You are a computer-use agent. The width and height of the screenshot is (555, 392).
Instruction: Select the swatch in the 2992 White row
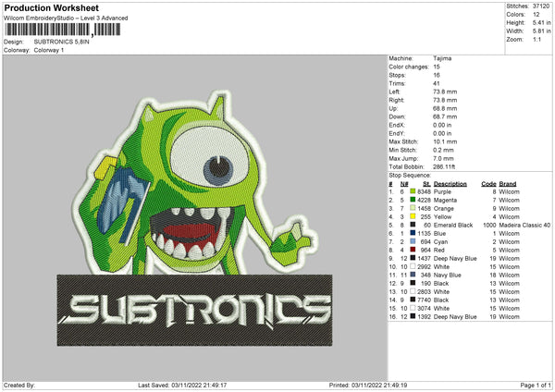click(413, 266)
